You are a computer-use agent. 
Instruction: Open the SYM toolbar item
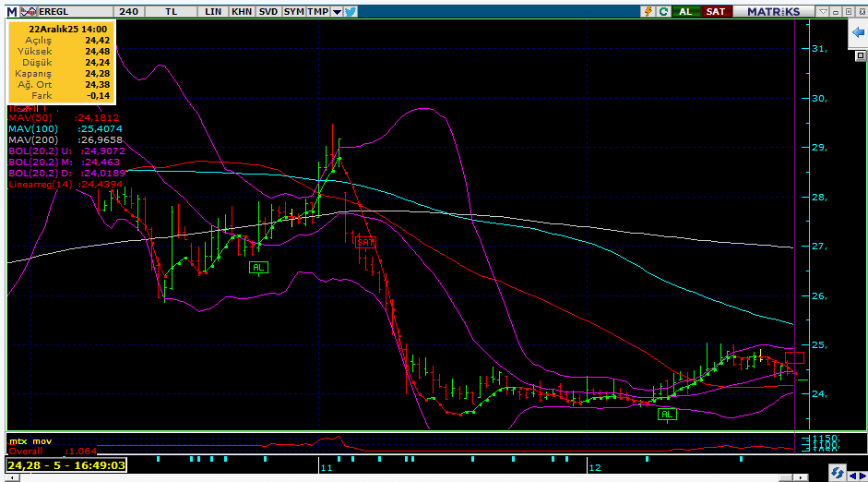(x=293, y=11)
